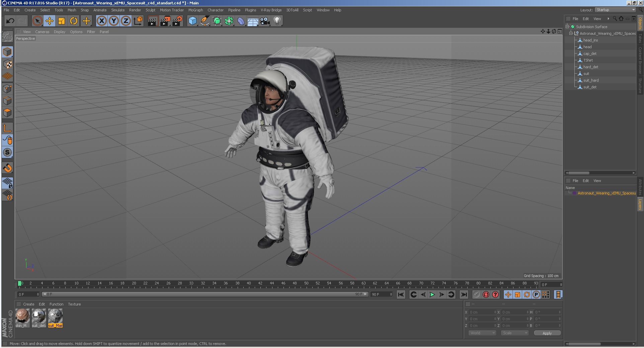This screenshot has height=348, width=644.
Task: Select the suit_hard object
Action: click(x=591, y=80)
